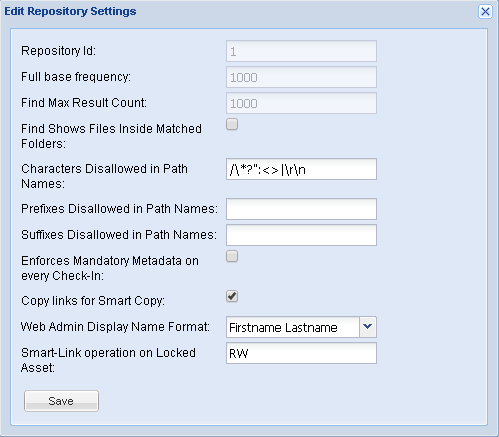Click the Copy links for Smart Copy label

93,301
